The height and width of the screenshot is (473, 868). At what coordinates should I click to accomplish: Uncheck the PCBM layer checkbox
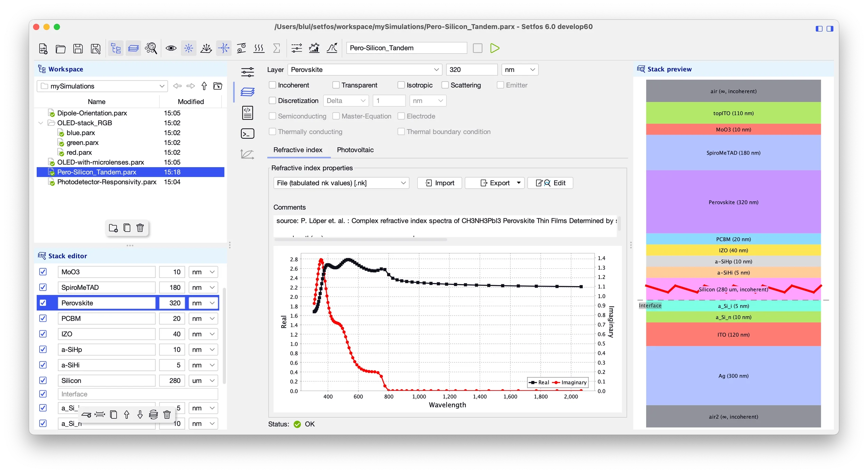(43, 318)
